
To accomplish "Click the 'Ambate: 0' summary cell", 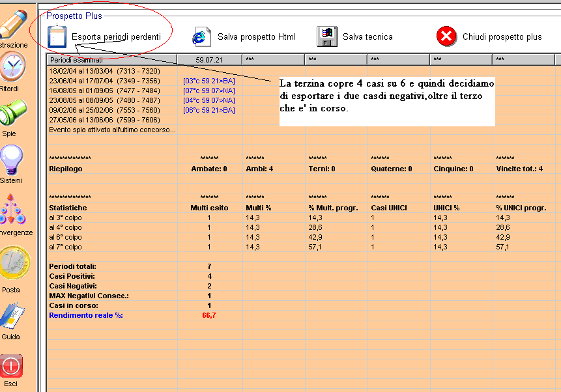I will coord(209,169).
